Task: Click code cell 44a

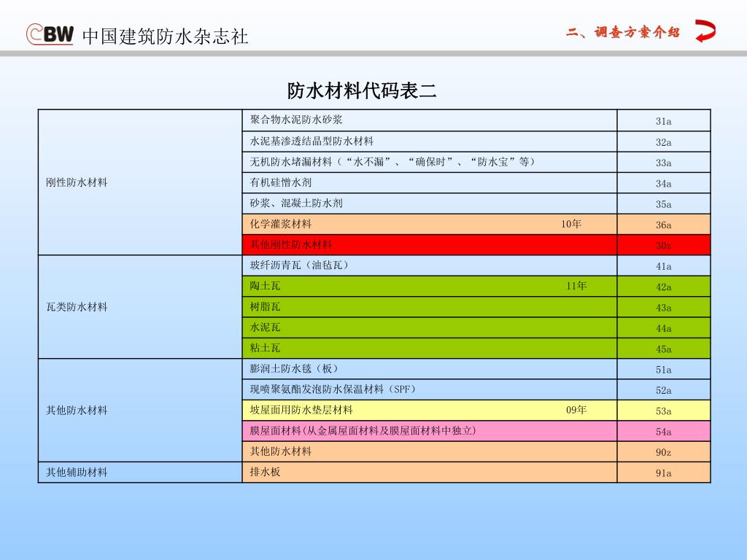Action: point(664,327)
